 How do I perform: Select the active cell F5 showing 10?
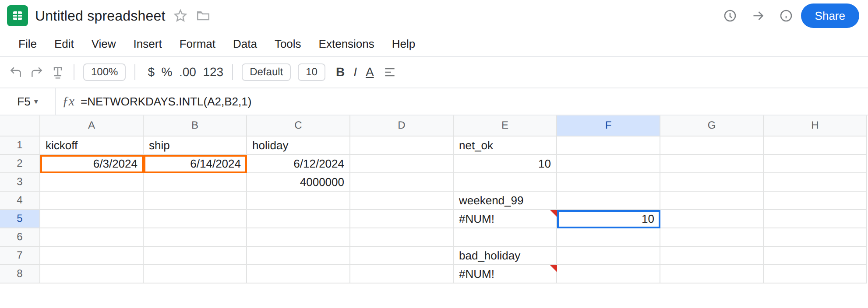coord(608,219)
